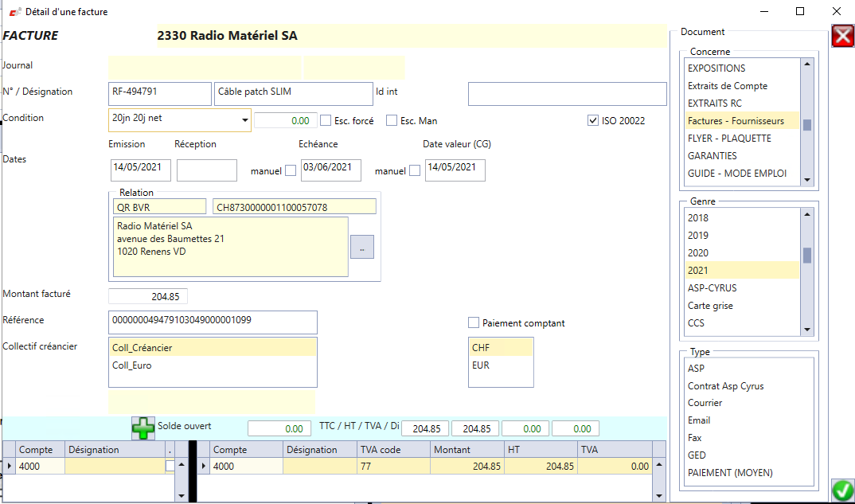Click the Référence number field

pos(213,322)
